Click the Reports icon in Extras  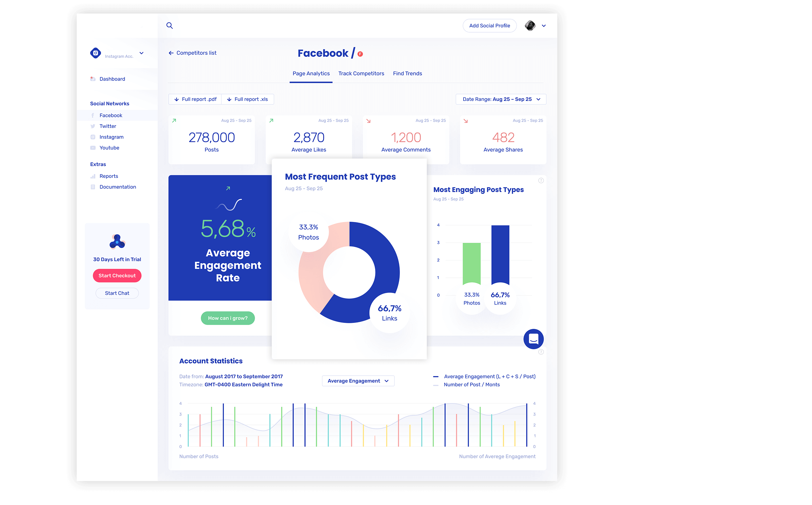point(93,176)
